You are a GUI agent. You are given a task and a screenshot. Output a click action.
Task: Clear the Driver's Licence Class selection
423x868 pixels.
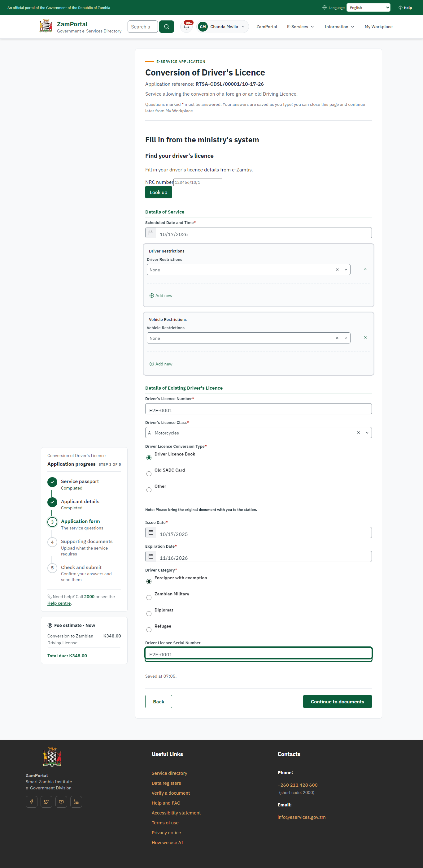[358, 433]
